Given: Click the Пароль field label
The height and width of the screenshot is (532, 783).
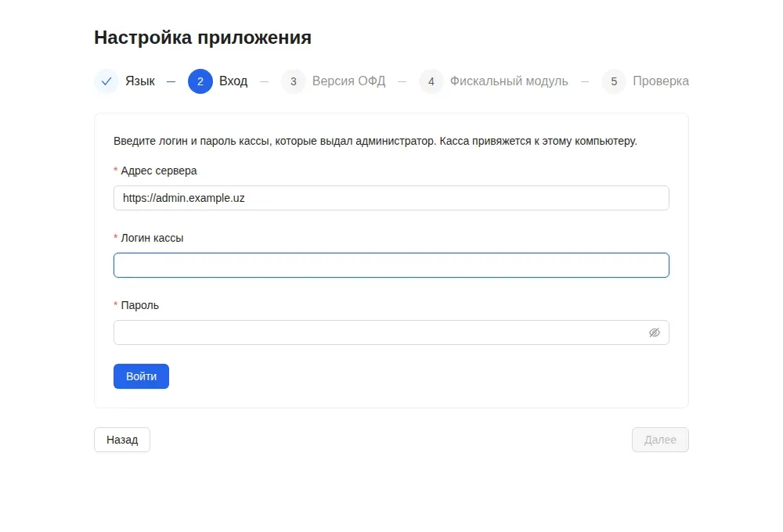Looking at the screenshot, I should pyautogui.click(x=140, y=305).
